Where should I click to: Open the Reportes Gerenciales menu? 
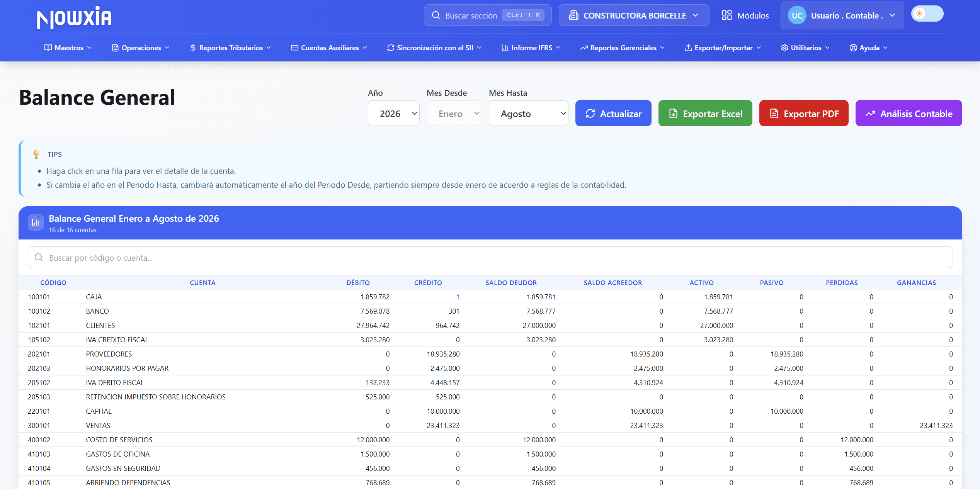tap(622, 48)
